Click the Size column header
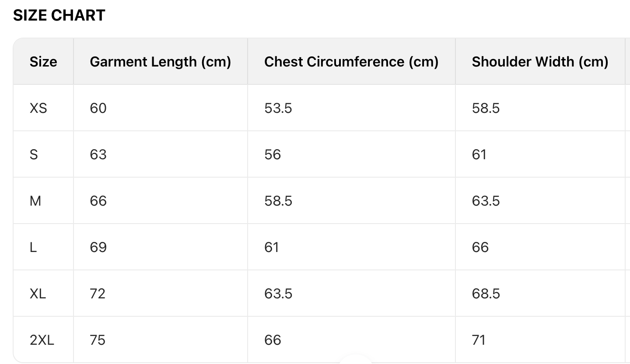Screen dimensions: 630x364 (43, 62)
